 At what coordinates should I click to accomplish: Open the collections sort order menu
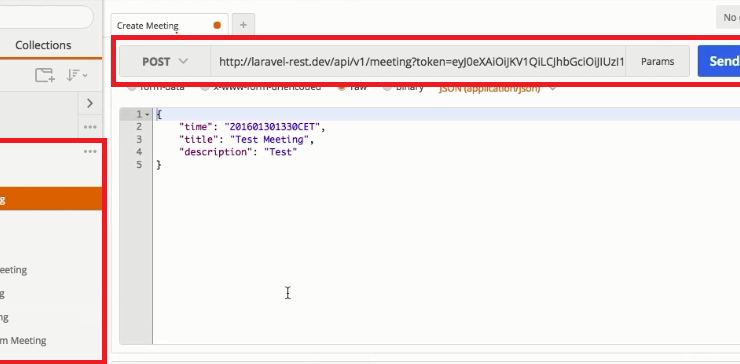[76, 75]
